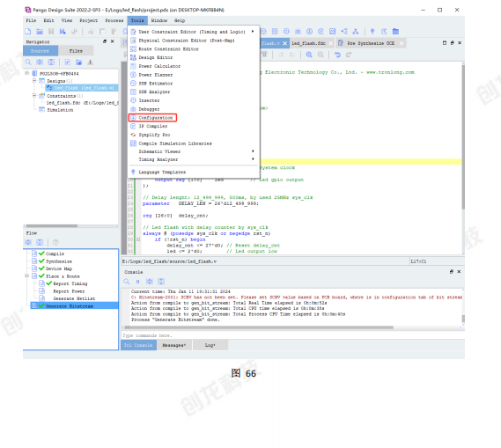Click the Collapse All icon in Navigator toolbar
This screenshot has width=501, height=448.
point(51,62)
